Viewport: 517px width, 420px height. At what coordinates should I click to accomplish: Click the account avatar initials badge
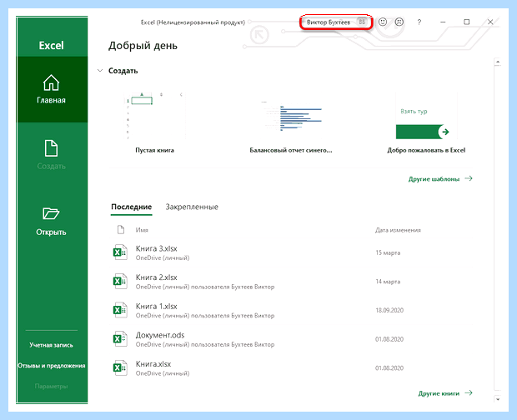click(362, 22)
